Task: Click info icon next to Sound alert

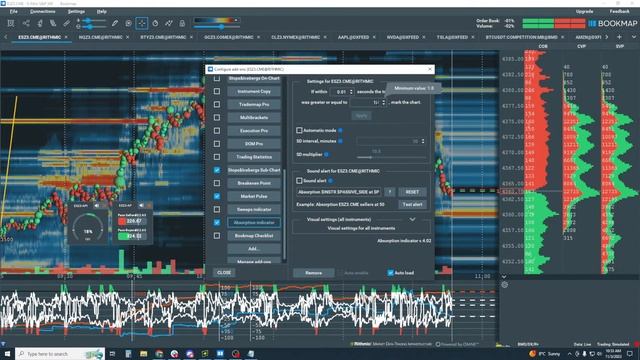Action: click(330, 180)
